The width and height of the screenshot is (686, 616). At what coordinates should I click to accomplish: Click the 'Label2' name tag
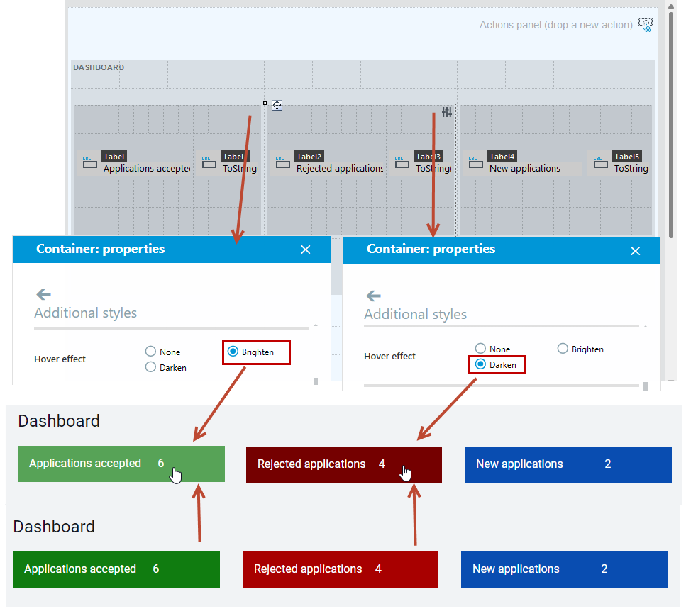310,157
